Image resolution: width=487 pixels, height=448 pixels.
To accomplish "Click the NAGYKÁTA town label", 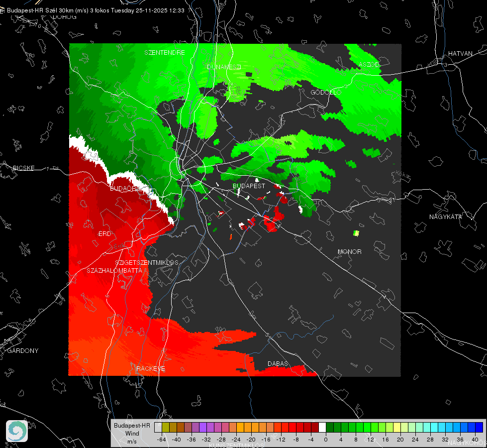I will pyautogui.click(x=445, y=217).
